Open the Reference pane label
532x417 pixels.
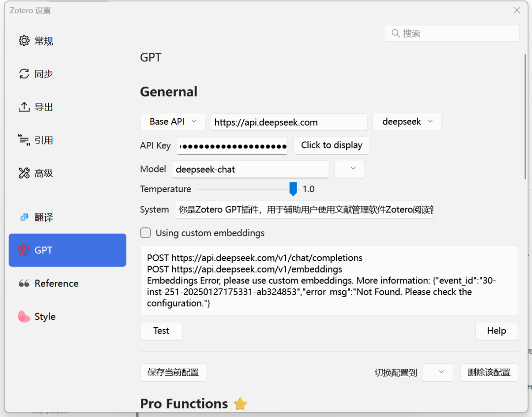(56, 283)
